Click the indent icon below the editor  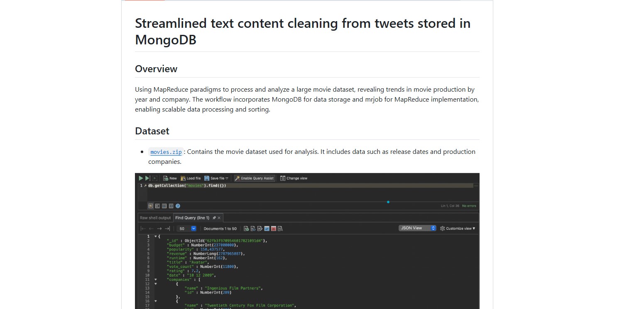[x=164, y=206]
